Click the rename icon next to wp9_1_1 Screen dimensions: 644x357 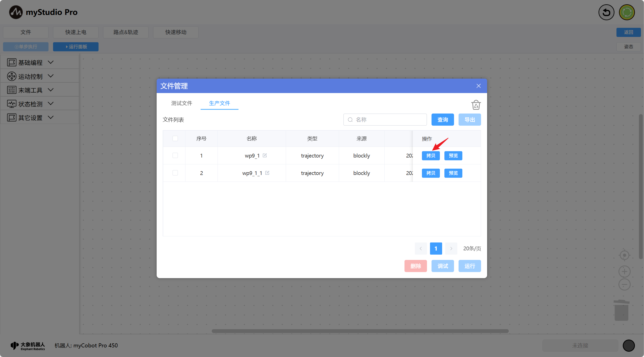click(x=267, y=173)
